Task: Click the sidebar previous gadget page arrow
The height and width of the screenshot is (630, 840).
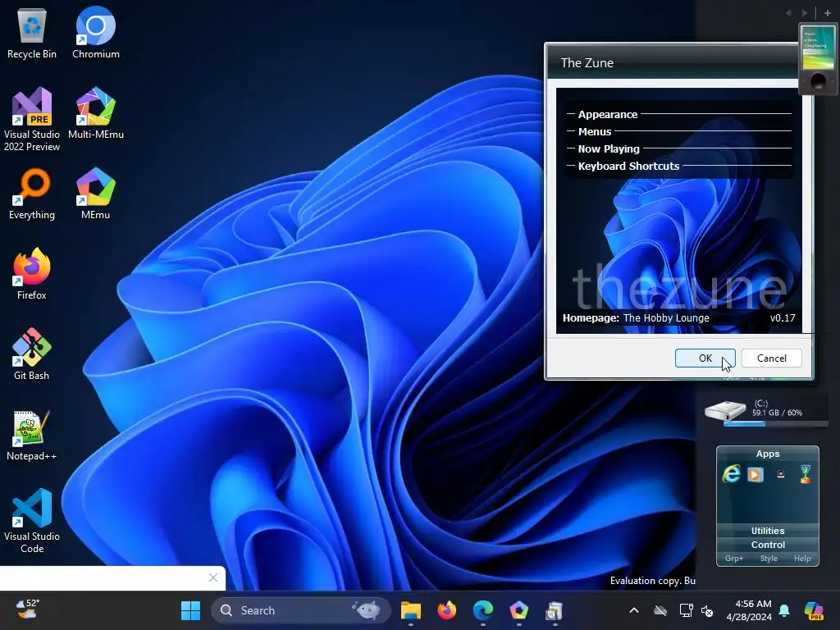Action: [788, 13]
